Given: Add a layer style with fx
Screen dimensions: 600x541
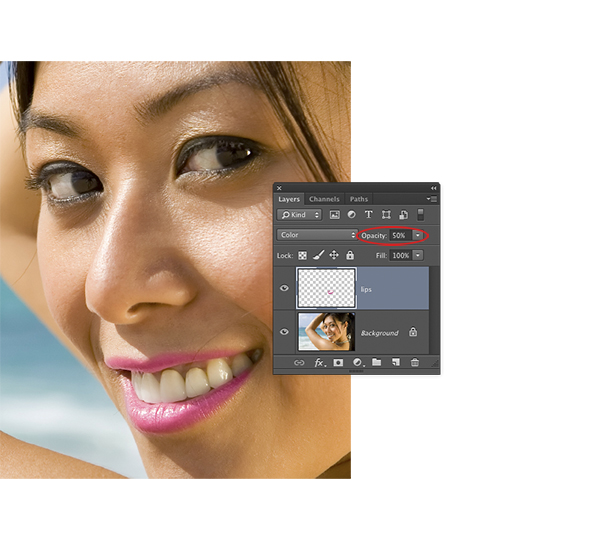Looking at the screenshot, I should click(319, 362).
